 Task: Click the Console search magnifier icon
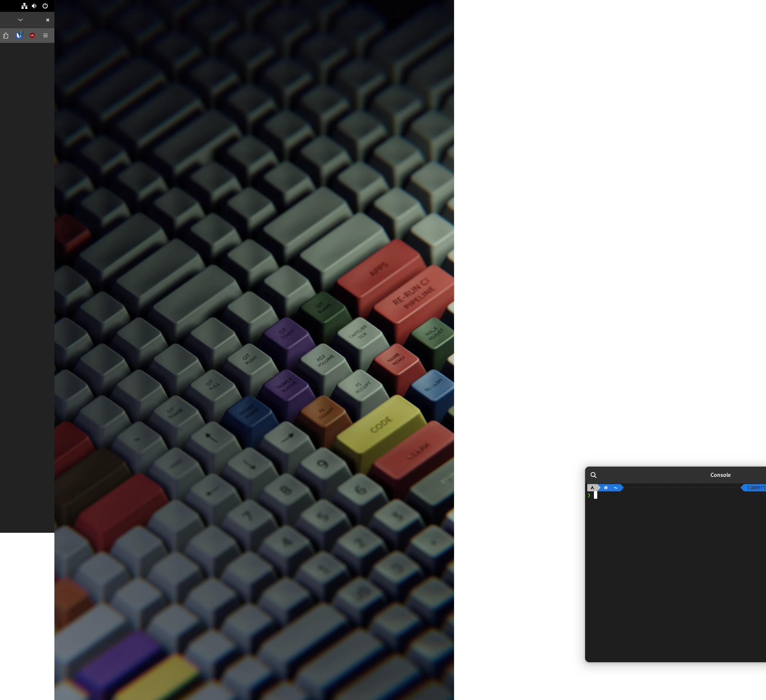coord(594,475)
